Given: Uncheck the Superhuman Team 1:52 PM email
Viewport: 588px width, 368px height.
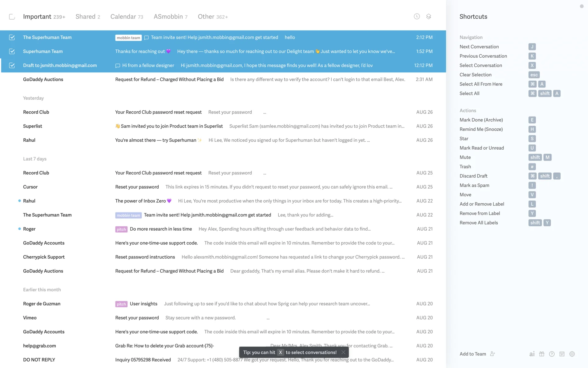Looking at the screenshot, I should [x=12, y=52].
